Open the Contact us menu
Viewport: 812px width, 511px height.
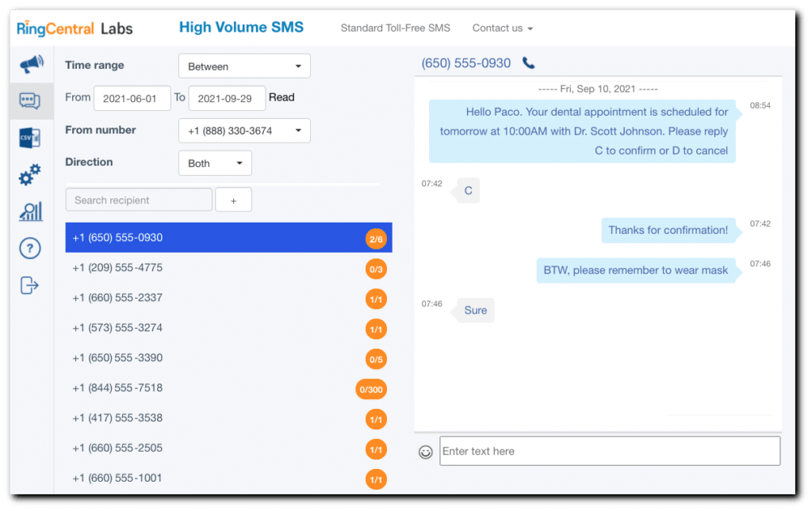click(x=502, y=28)
